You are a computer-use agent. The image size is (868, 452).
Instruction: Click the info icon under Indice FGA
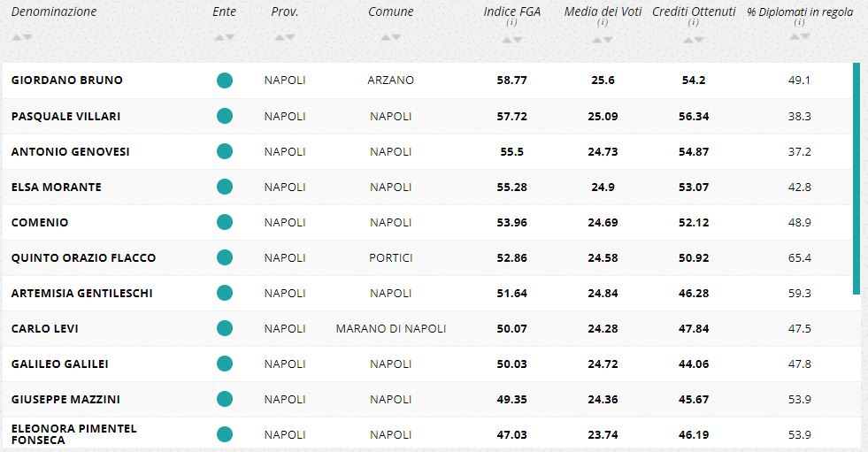tap(511, 23)
